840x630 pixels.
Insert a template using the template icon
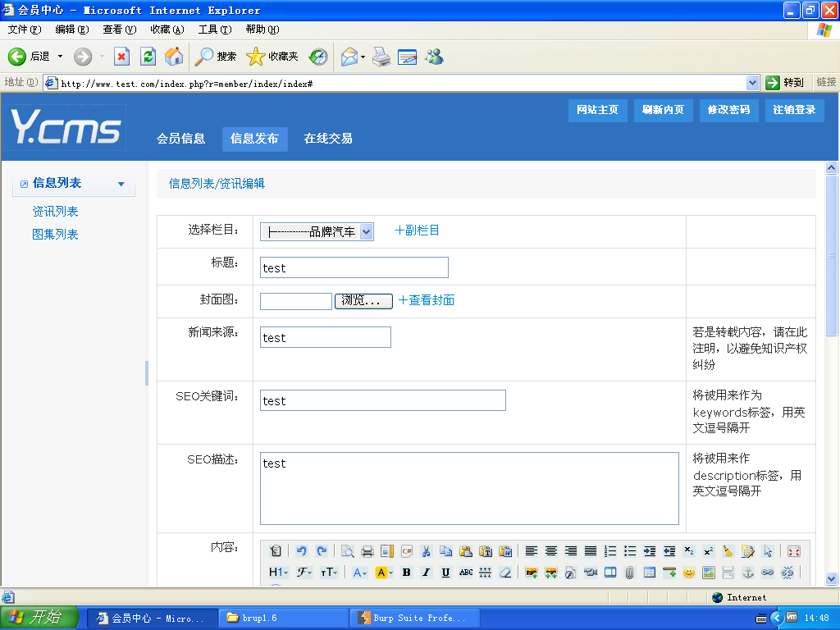pos(387,550)
